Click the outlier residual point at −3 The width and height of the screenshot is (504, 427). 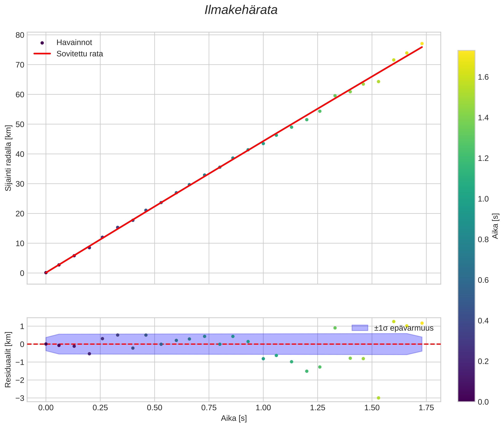378,398
